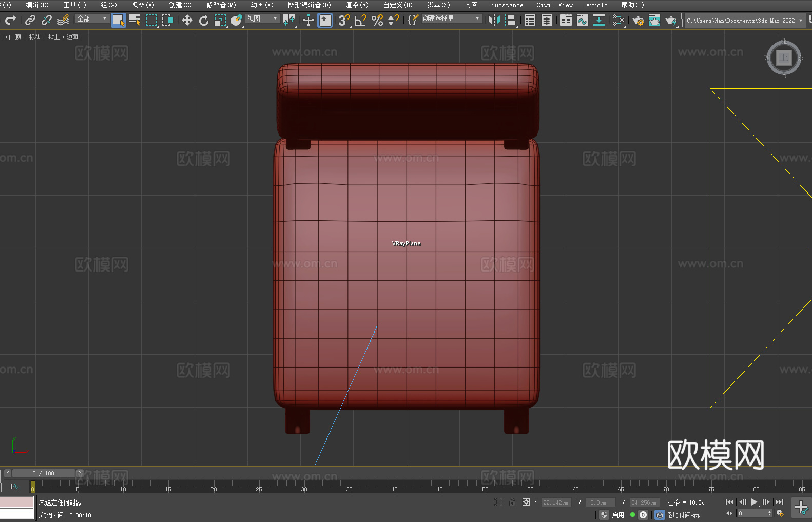Toggle Isolate Selection icon in status bar

pyautogui.click(x=498, y=502)
